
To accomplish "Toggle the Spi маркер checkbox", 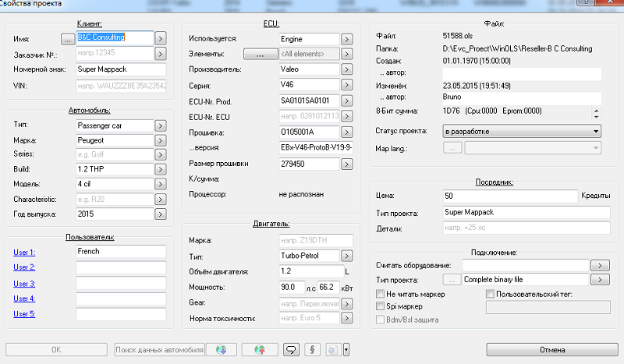I will 381,307.
